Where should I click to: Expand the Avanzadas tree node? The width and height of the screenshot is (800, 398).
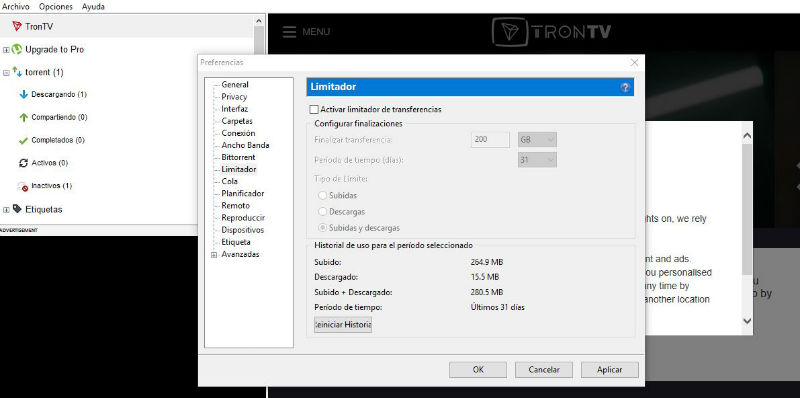pos(214,255)
